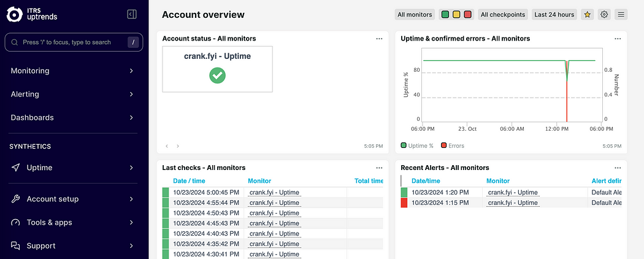Image resolution: width=644 pixels, height=259 pixels.
Task: Toggle the Uptime % legend series
Action: coord(417,145)
